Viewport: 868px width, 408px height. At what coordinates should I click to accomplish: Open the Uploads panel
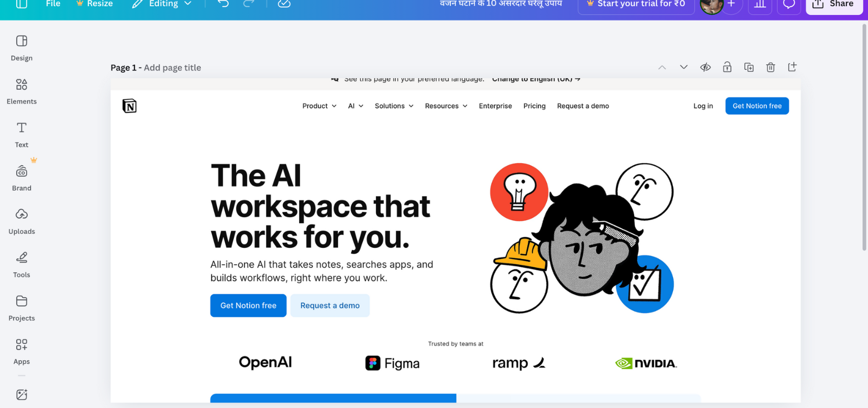coord(21,222)
